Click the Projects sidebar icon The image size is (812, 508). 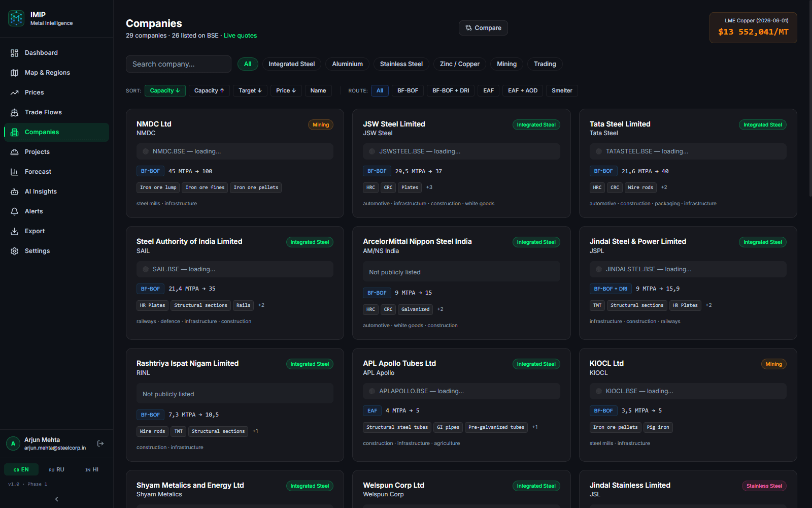pyautogui.click(x=14, y=152)
